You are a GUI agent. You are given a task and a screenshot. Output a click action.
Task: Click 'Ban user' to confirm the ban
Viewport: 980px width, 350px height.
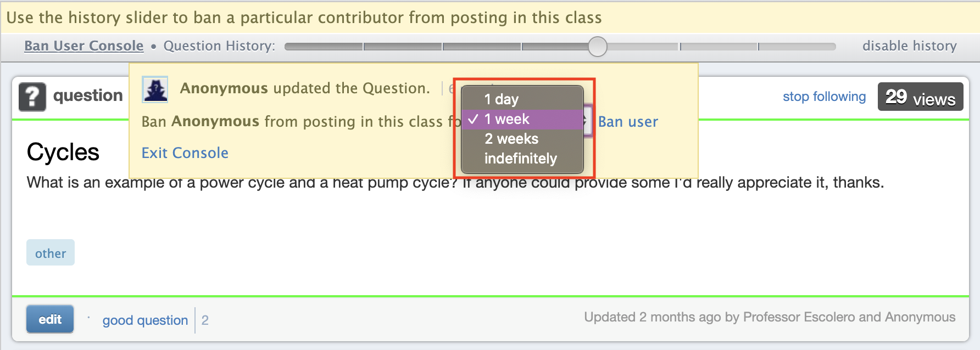tap(628, 121)
